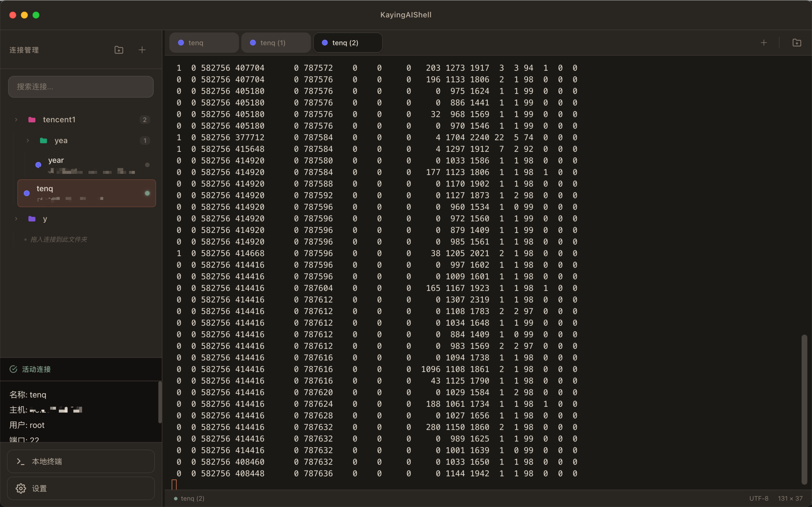Click the 搜索连接 search field
The height and width of the screenshot is (507, 812).
click(x=81, y=87)
